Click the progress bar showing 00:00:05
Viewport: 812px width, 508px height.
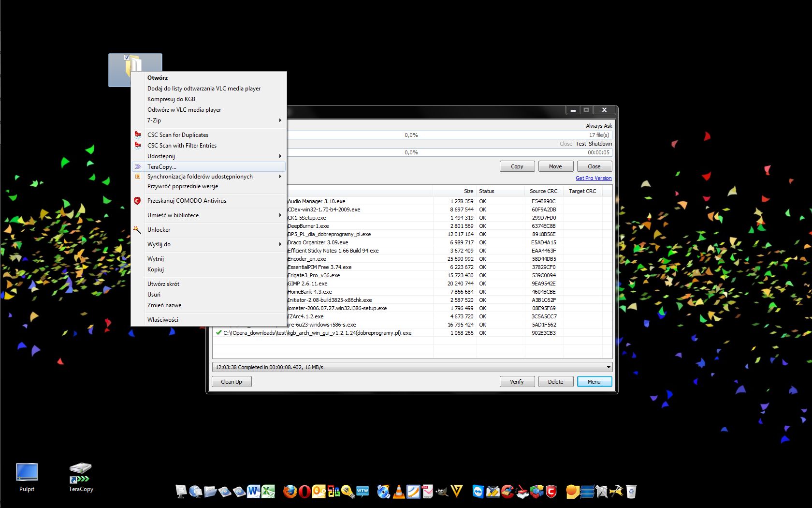(x=449, y=152)
